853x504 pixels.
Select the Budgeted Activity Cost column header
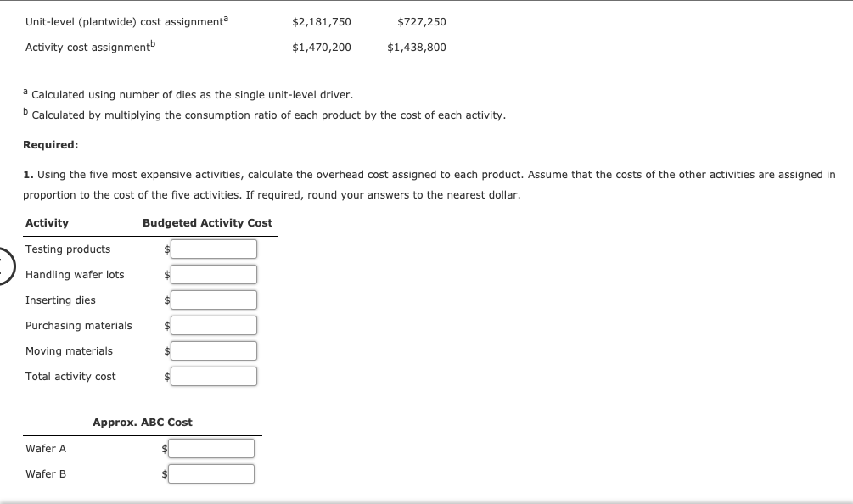click(x=206, y=222)
